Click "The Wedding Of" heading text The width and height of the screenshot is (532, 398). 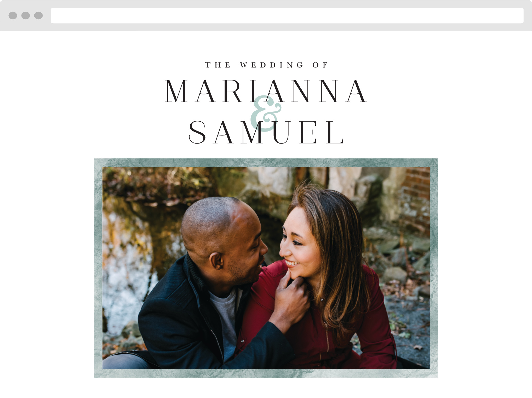coord(266,65)
